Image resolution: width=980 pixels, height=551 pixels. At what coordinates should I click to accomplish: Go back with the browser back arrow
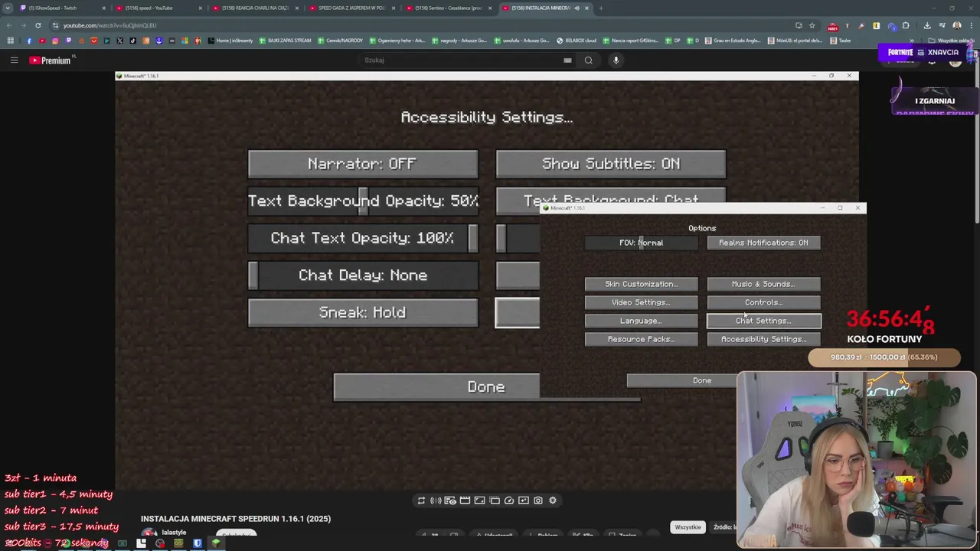coord(8,25)
